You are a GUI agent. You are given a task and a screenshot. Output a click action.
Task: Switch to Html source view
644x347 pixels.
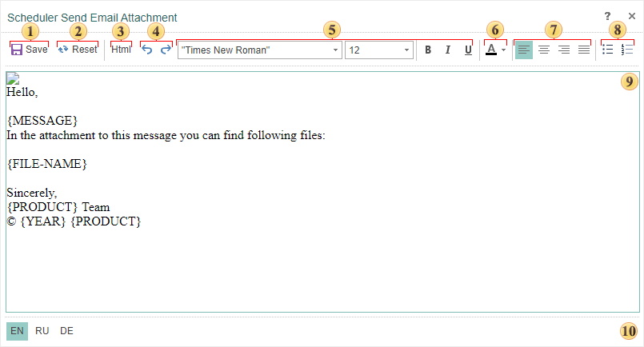[121, 50]
